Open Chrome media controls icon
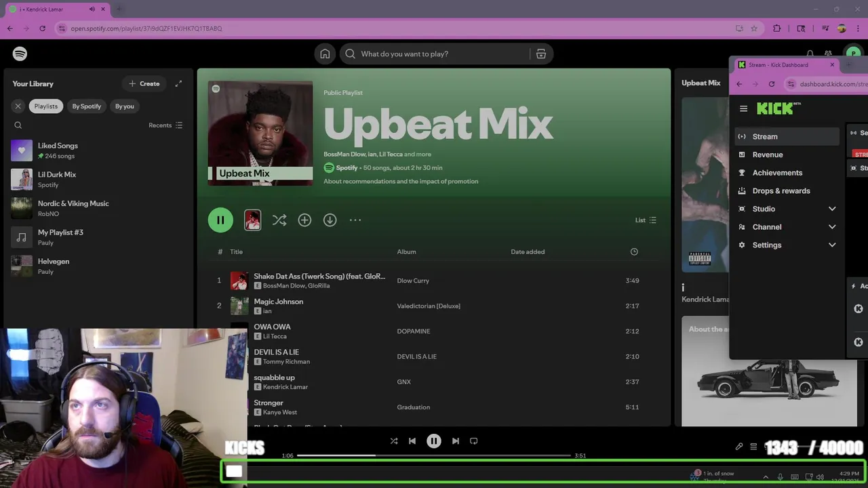Viewport: 868px width, 488px height. (825, 28)
